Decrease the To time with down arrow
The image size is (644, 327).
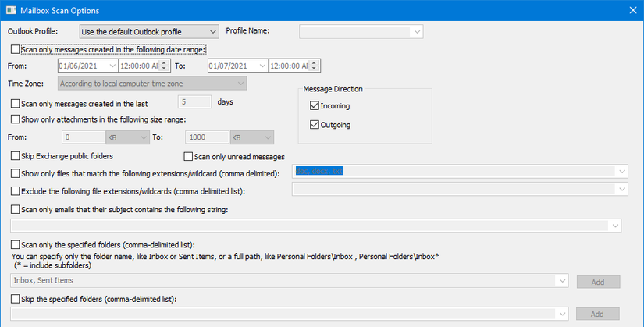pyautogui.click(x=315, y=69)
